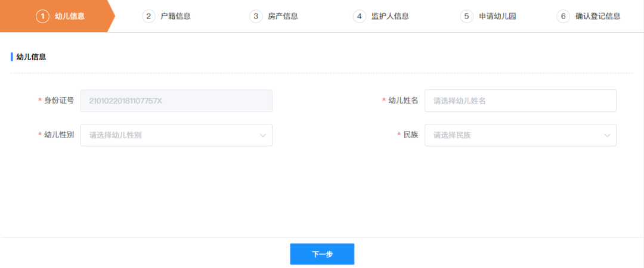The height and width of the screenshot is (268, 644).
Task: Open the 请选择幼儿性别 select box
Action: (x=170, y=135)
